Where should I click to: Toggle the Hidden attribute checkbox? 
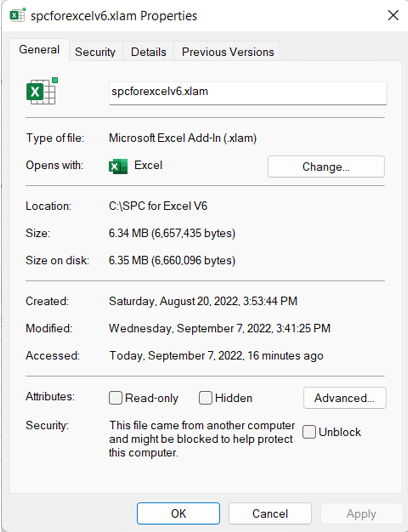(205, 398)
